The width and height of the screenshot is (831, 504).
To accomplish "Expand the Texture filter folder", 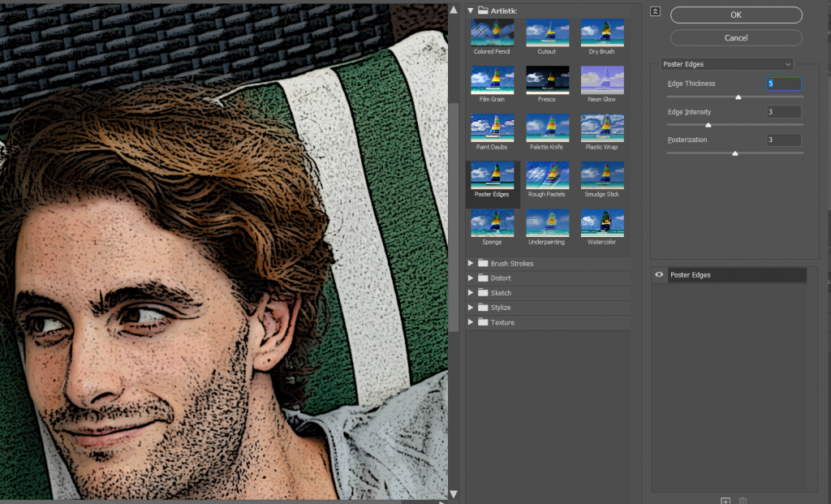I will pyautogui.click(x=470, y=322).
